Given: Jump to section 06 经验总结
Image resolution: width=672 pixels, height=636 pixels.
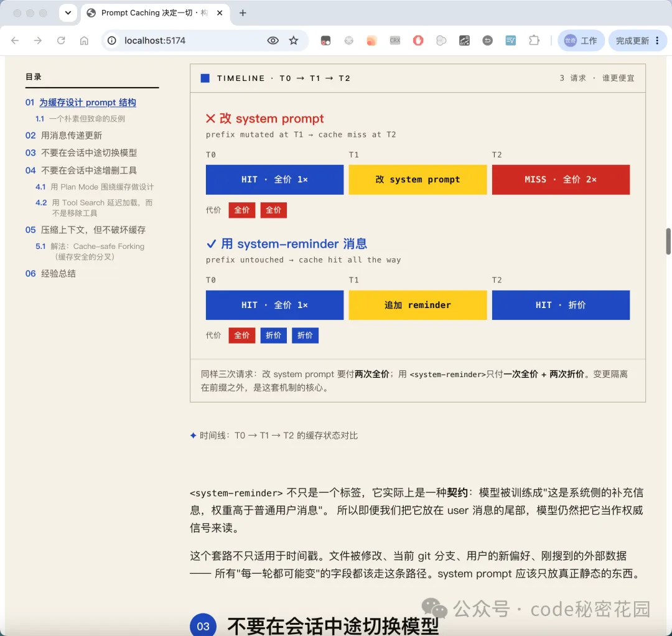Looking at the screenshot, I should tap(50, 273).
